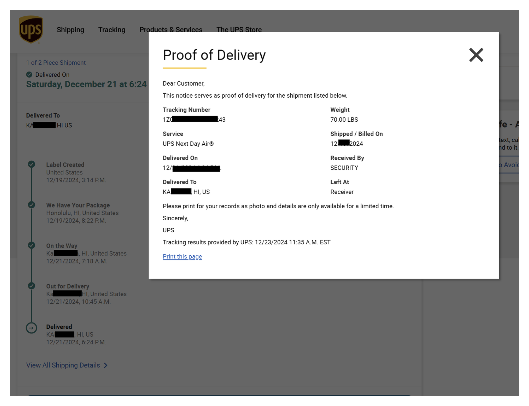Click the Please print for your records sentence
This screenshot has width=529, height=406.
coord(278,206)
